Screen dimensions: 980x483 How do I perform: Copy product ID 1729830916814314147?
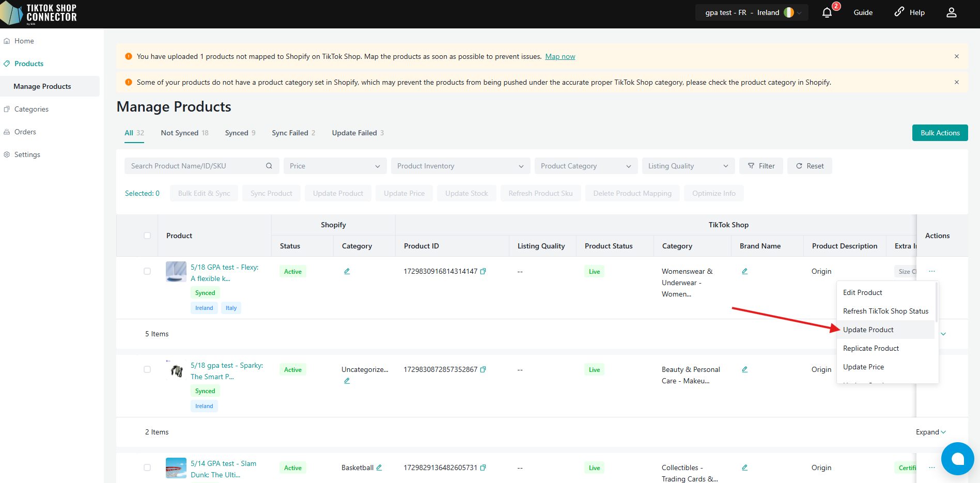click(483, 271)
